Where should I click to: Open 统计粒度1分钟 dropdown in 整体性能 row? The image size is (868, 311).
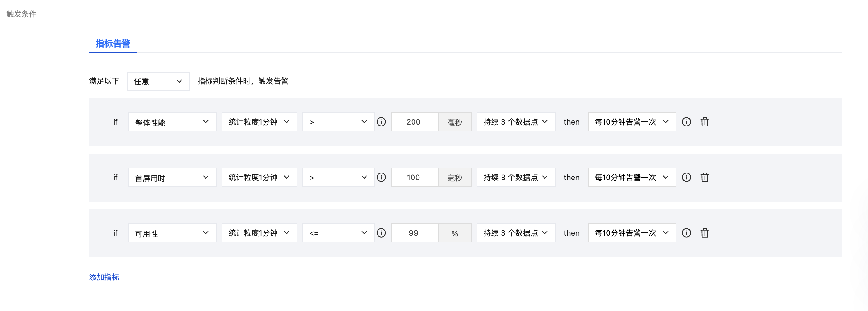pyautogui.click(x=259, y=122)
